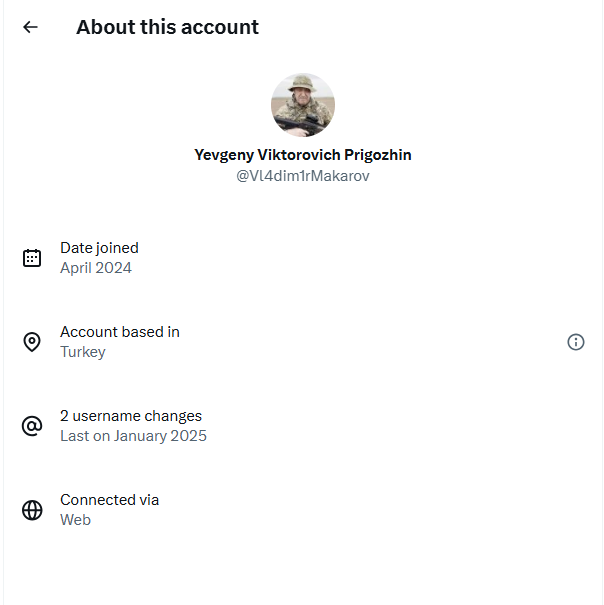Select the Last on January 2025 text
The image size is (604, 605).
(x=133, y=436)
